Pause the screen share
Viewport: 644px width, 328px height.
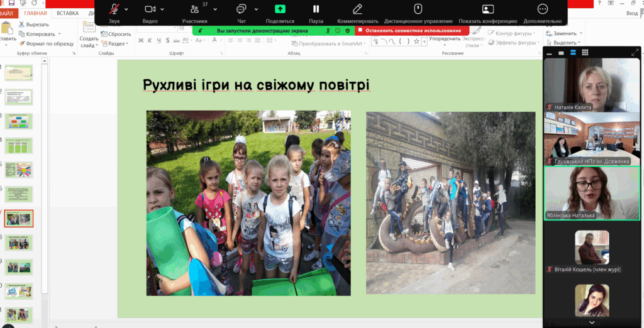tap(316, 9)
